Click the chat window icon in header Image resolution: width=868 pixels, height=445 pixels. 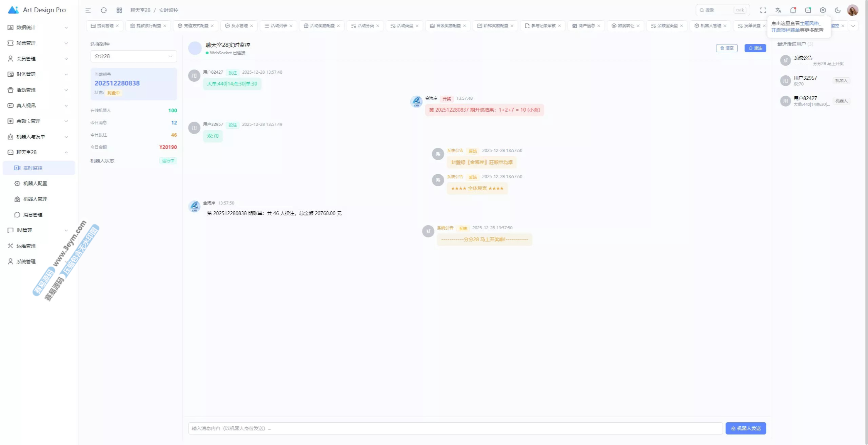tap(808, 10)
